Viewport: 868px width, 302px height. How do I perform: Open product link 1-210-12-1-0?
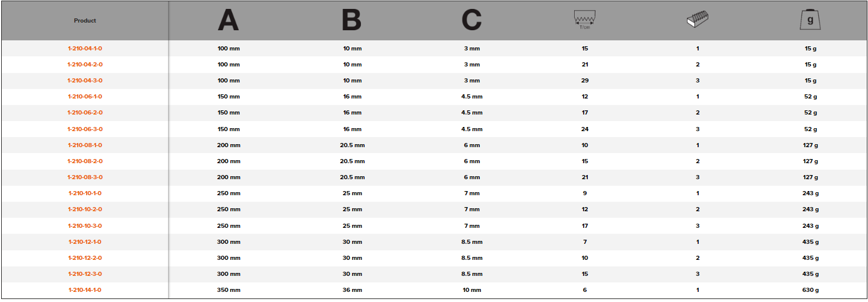[85, 242]
